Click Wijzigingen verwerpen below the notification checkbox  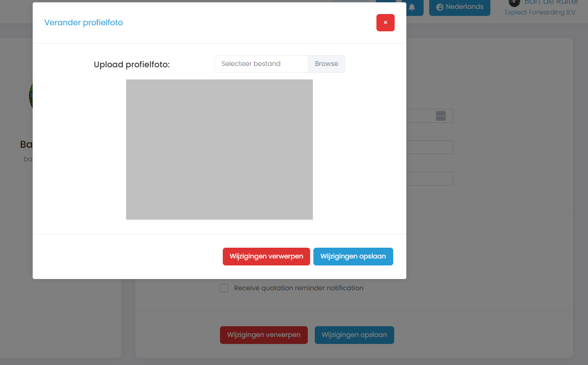click(263, 335)
